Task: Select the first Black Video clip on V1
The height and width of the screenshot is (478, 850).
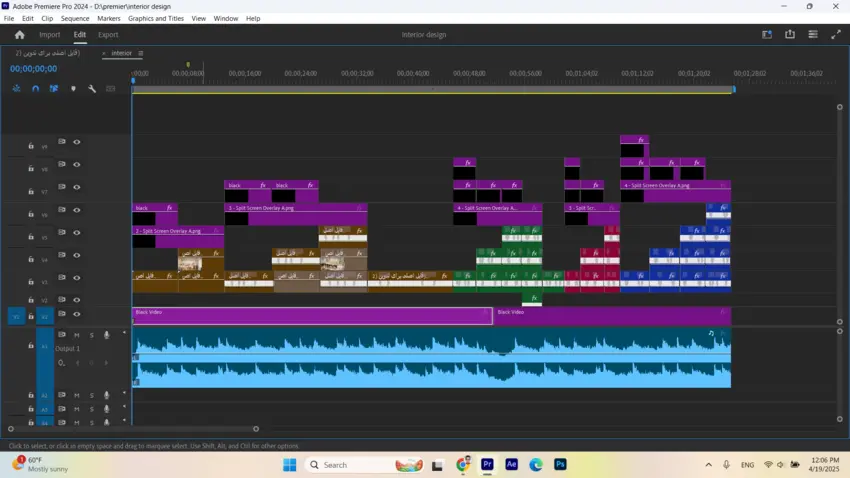Action: [310, 316]
